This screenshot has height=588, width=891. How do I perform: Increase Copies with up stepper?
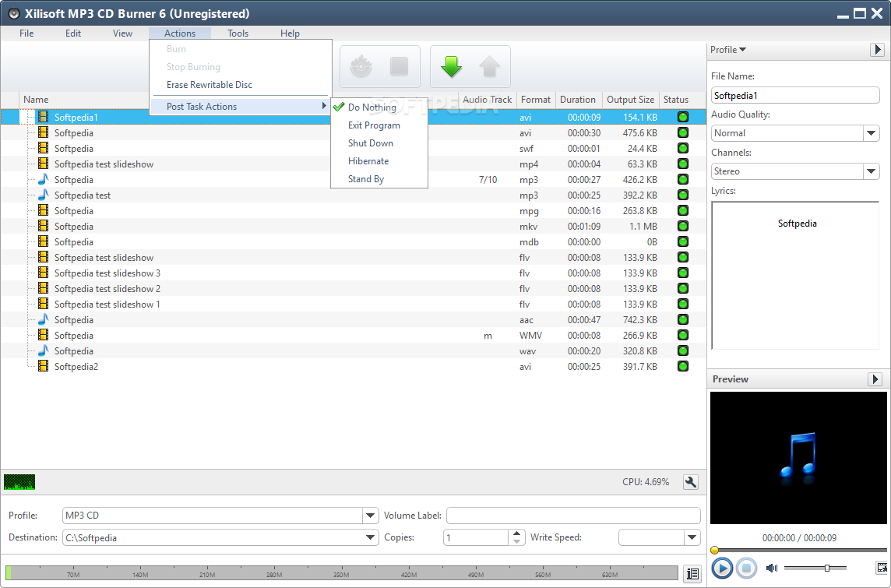tap(516, 533)
